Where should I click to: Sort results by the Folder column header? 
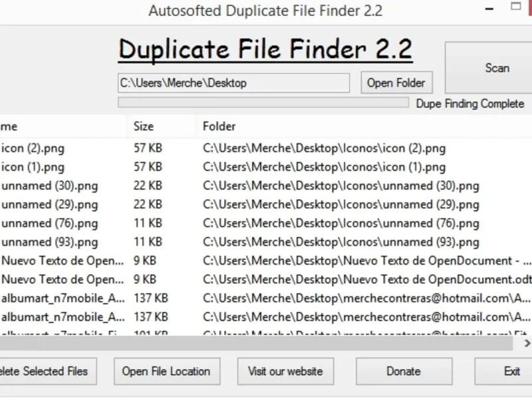219,126
